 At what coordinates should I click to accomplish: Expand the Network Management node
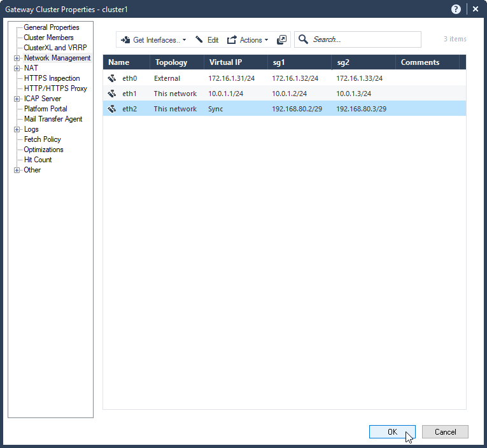pos(17,58)
